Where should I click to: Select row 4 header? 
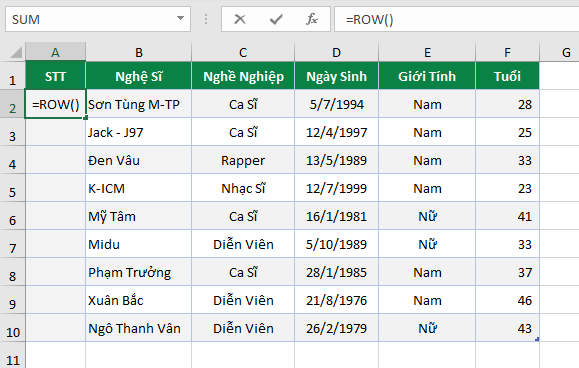tap(13, 160)
